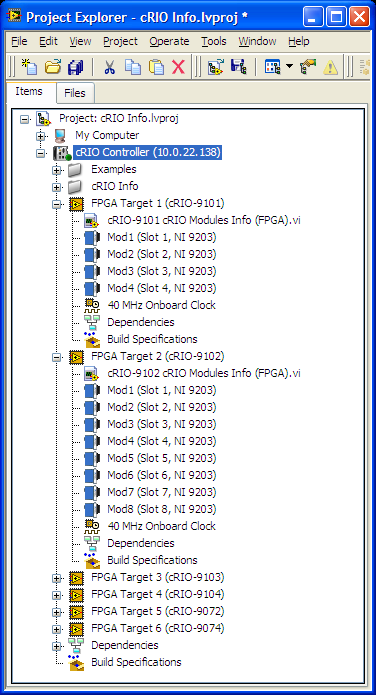
Task: Click Build Specifications icon under FPGA Target 1
Action: 92,340
